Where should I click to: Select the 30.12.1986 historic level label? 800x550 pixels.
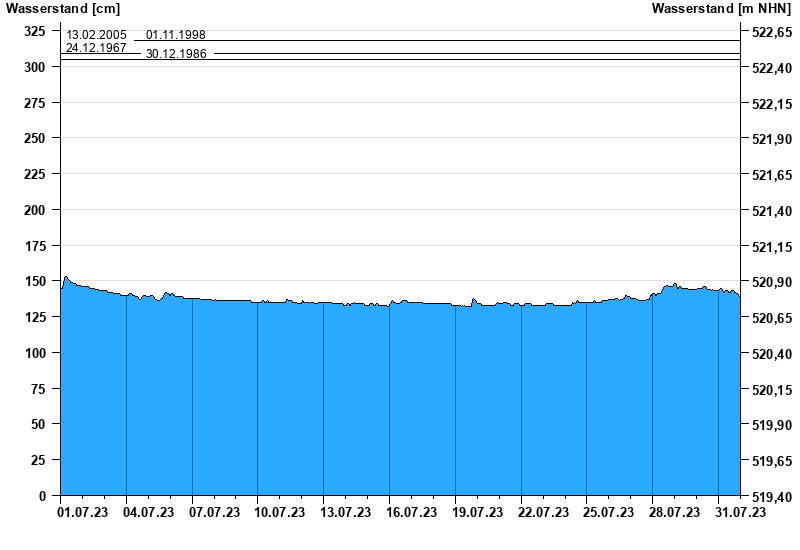(x=176, y=54)
